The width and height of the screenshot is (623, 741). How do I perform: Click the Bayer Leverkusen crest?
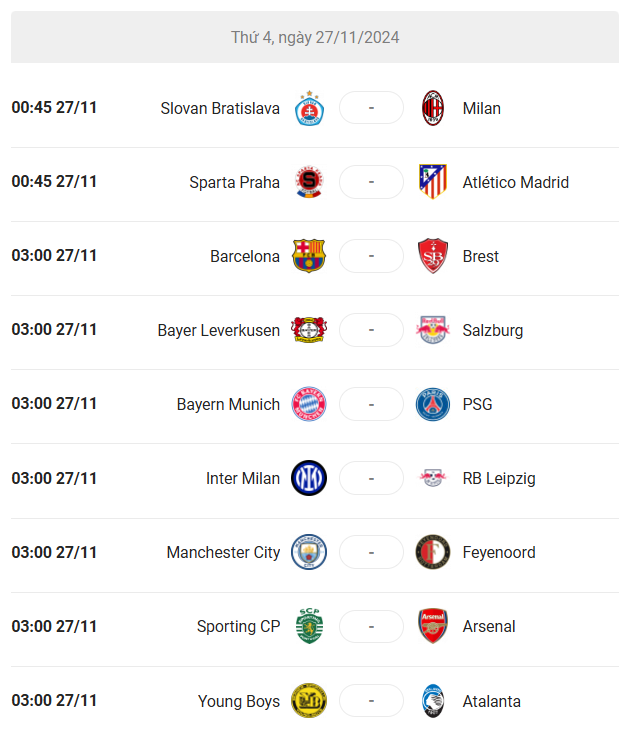click(x=309, y=330)
